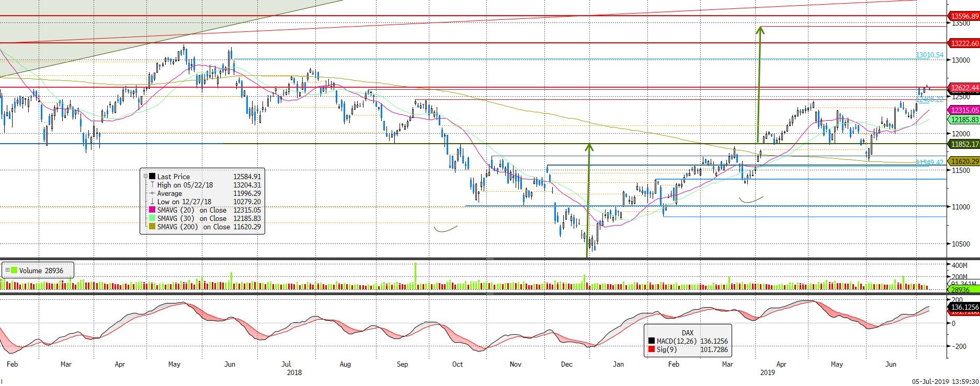980x386 pixels.
Task: Click the green arrow near December low
Action: click(588, 201)
